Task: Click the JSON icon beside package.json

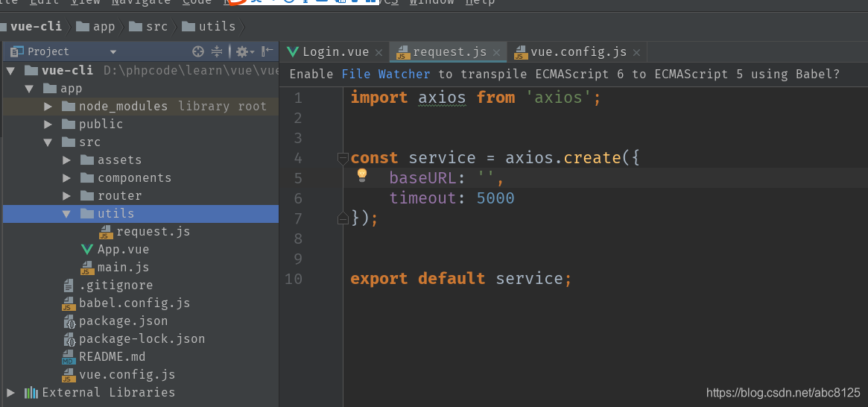Action: click(x=69, y=321)
